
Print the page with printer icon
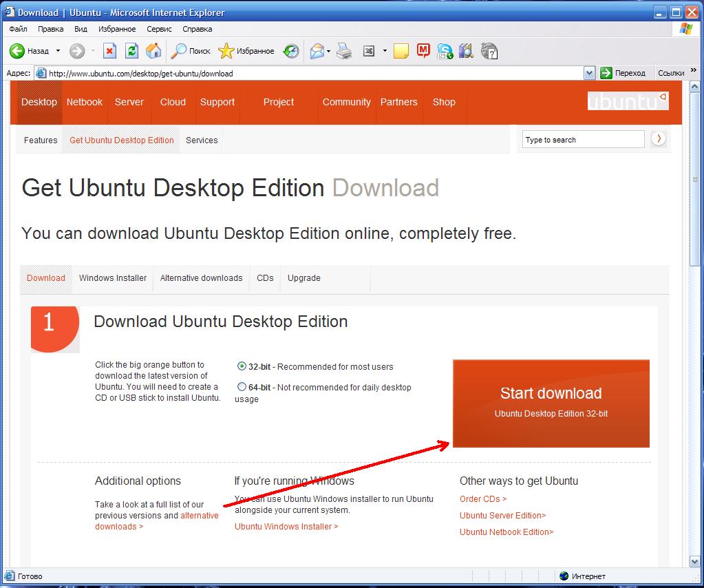click(x=344, y=51)
